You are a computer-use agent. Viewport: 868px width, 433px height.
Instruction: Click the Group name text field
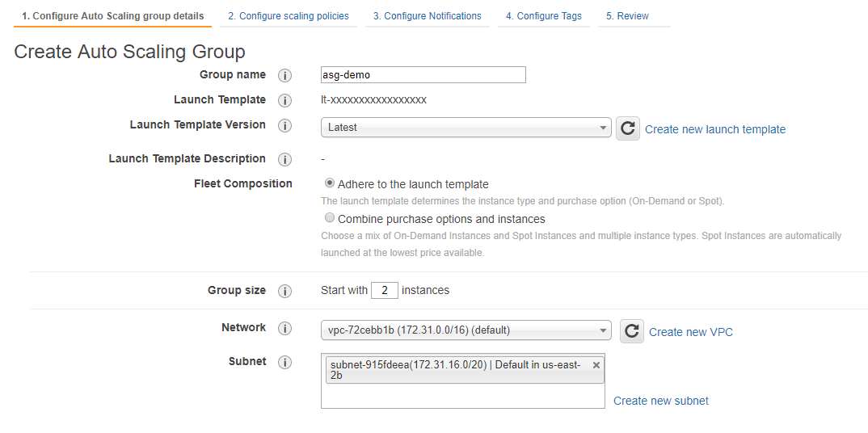(423, 75)
